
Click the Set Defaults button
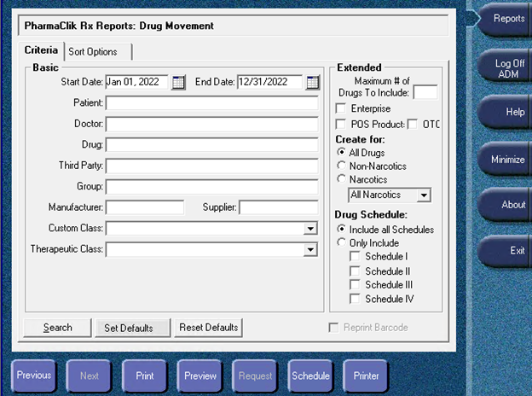(x=133, y=328)
